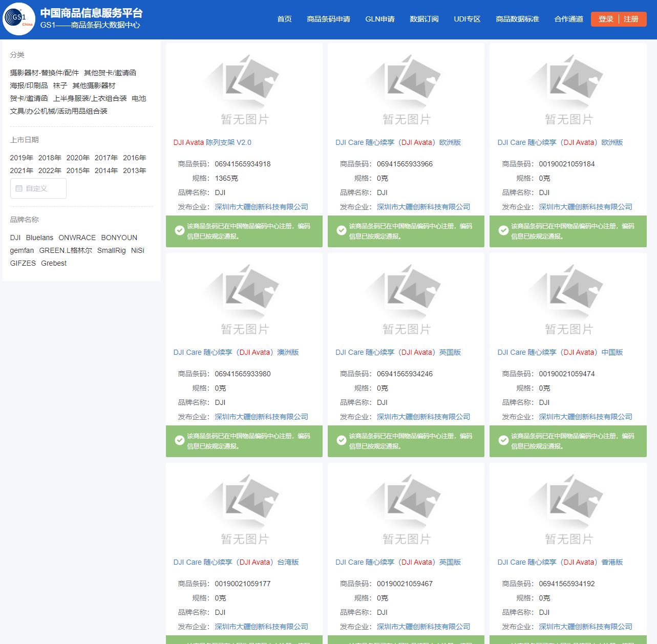Screen dimensions: 657x644
Task: Click checkmark icon on 澳洲版 card
Action: (x=180, y=440)
